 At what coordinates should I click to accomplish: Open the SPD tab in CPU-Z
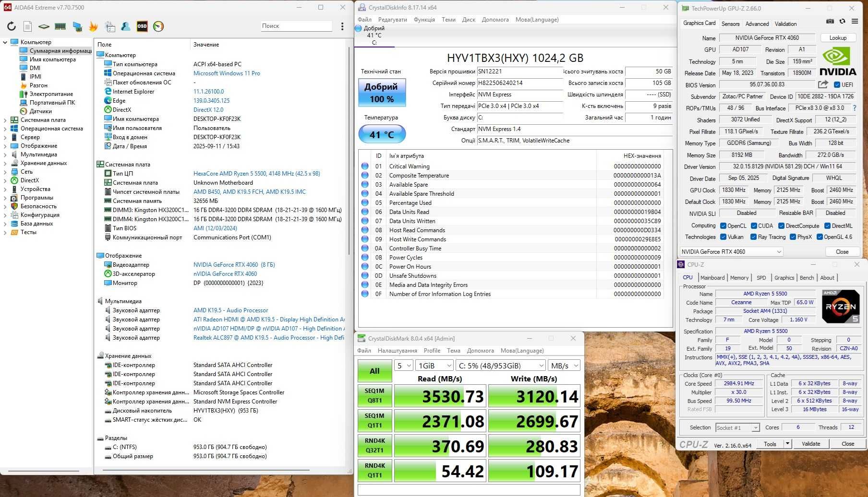point(761,278)
